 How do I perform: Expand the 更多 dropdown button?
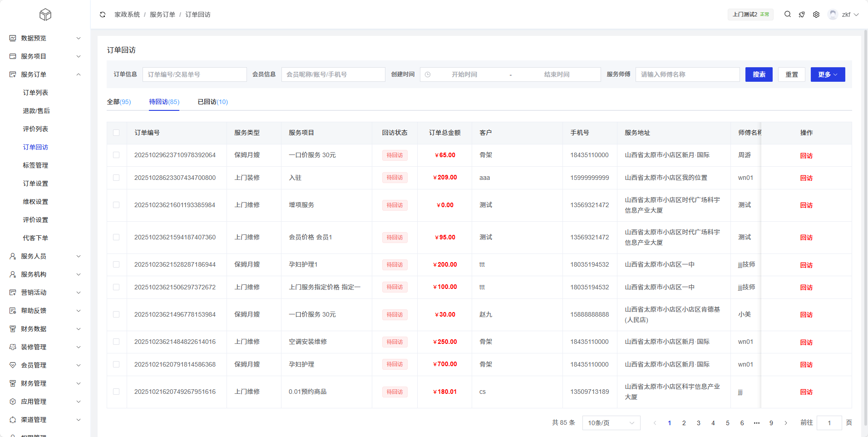click(828, 74)
